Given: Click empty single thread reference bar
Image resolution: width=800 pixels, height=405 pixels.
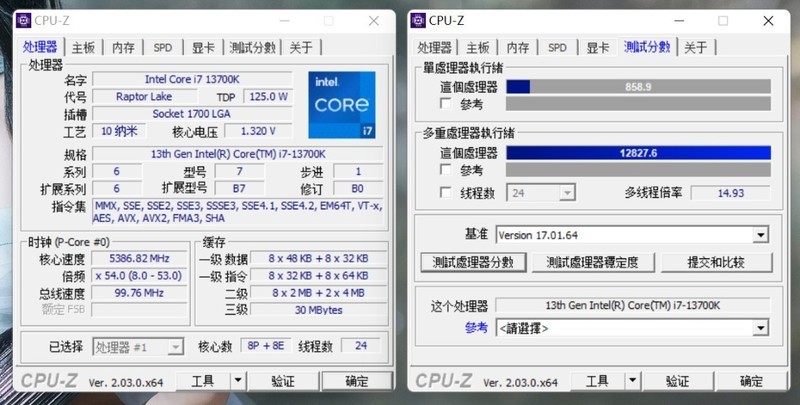Looking at the screenshot, I should 638,104.
